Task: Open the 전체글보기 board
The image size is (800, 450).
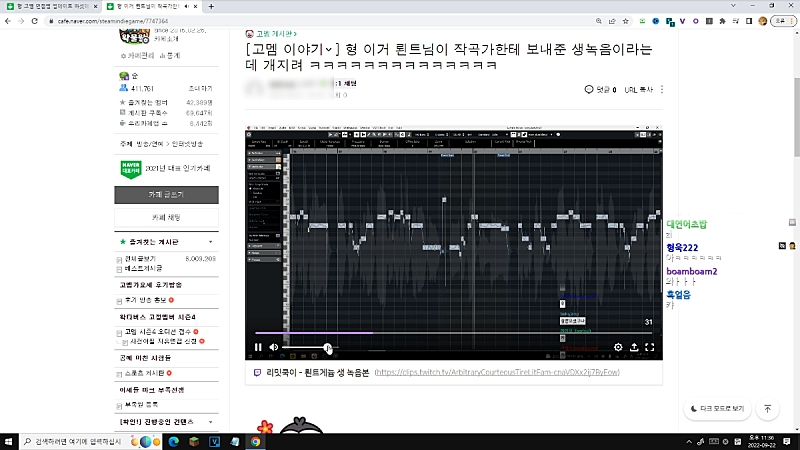Action: pos(140,259)
